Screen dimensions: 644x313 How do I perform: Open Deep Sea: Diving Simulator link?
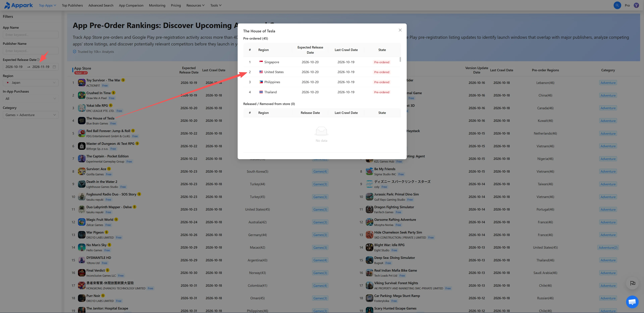(394, 257)
